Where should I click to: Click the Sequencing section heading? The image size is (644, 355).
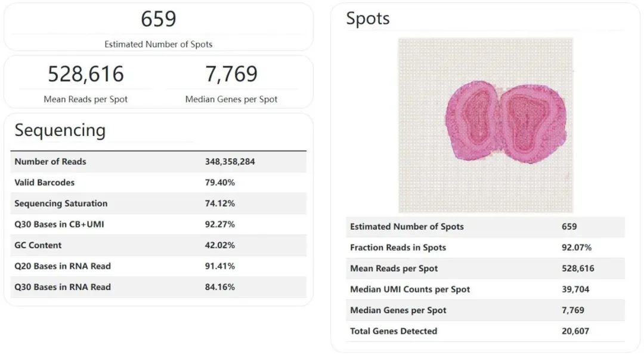(60, 130)
